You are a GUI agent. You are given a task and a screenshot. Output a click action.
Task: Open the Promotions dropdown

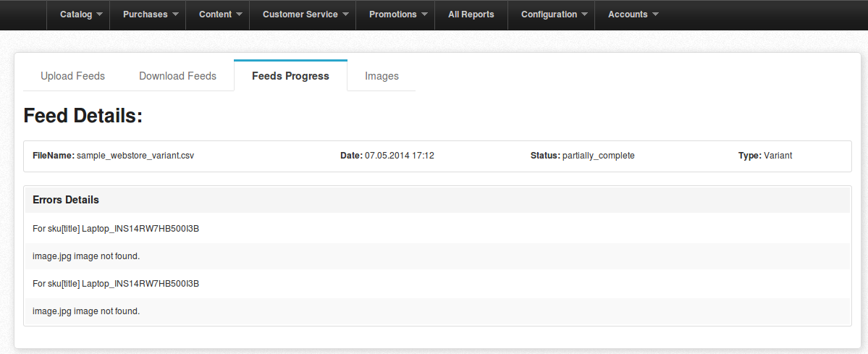point(398,15)
